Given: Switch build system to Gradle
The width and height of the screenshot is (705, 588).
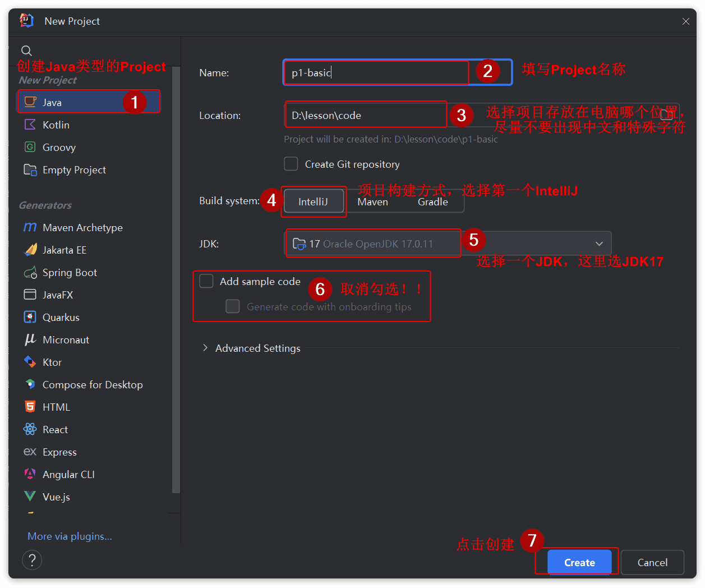Looking at the screenshot, I should [x=433, y=202].
